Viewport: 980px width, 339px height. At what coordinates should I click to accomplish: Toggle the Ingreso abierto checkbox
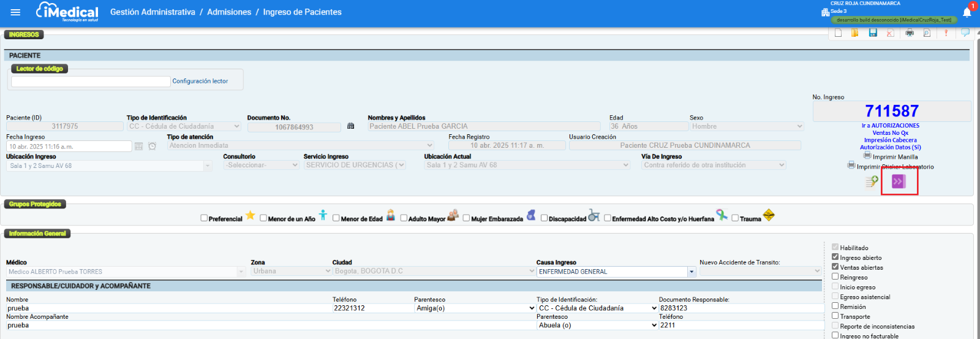tap(835, 257)
